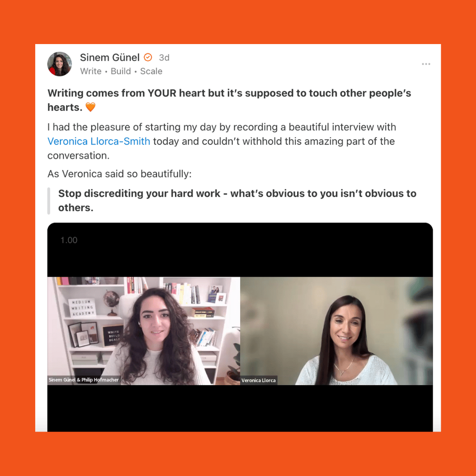The height and width of the screenshot is (476, 476).
Task: Open the Veronica Llorca-Smith profile link
Action: click(x=99, y=141)
